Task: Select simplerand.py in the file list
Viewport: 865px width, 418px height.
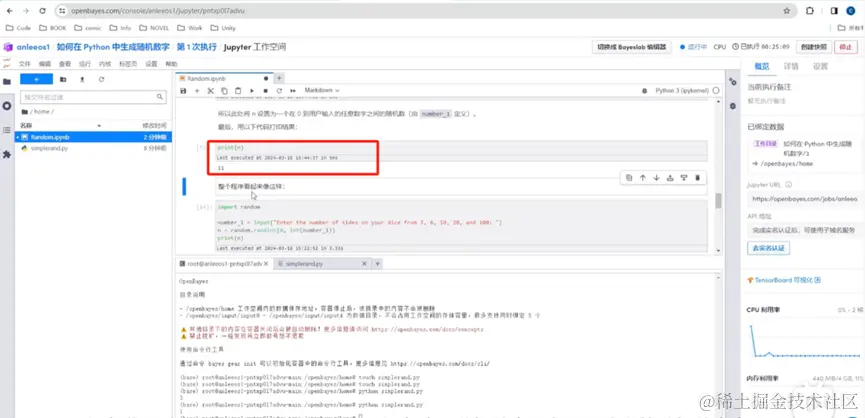Action: (x=94, y=148)
